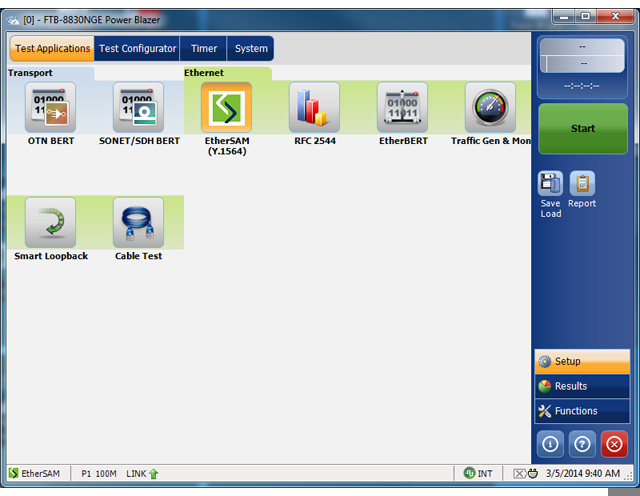Screen dimensions: 640x496
Task: Open the Functions menu item
Action: click(x=582, y=411)
